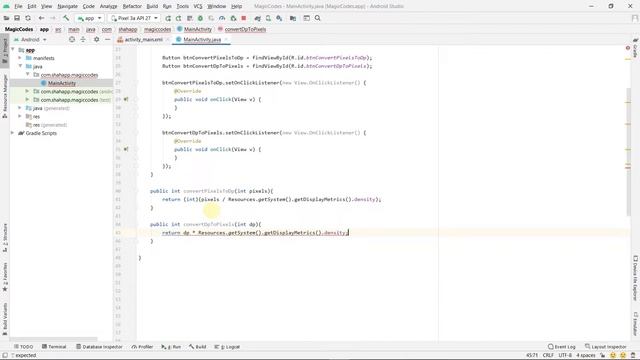The height and width of the screenshot is (360, 640).
Task: Open the Layout Inspector
Action: 605,347
